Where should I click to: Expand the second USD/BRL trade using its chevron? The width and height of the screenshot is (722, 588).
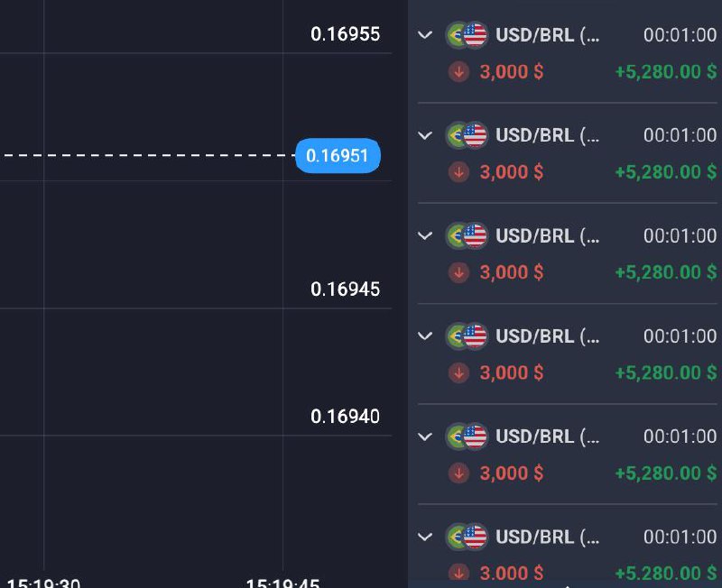point(425,135)
